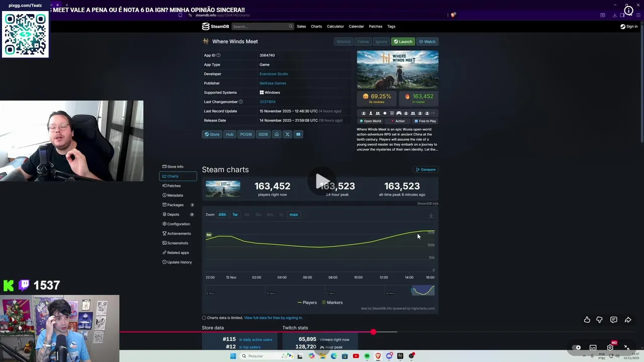Image resolution: width=644 pixels, height=362 pixels.
Task: Click the App ID help icon
Action: 218,55
